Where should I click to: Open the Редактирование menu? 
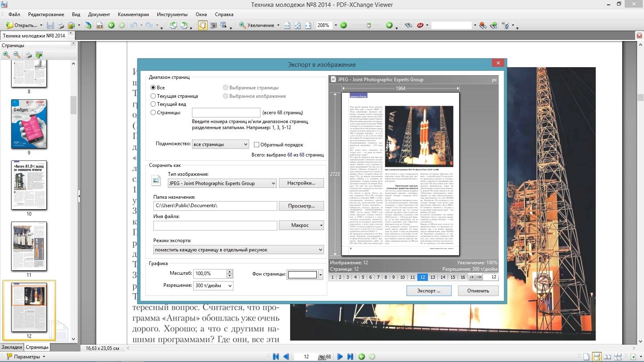tap(46, 14)
